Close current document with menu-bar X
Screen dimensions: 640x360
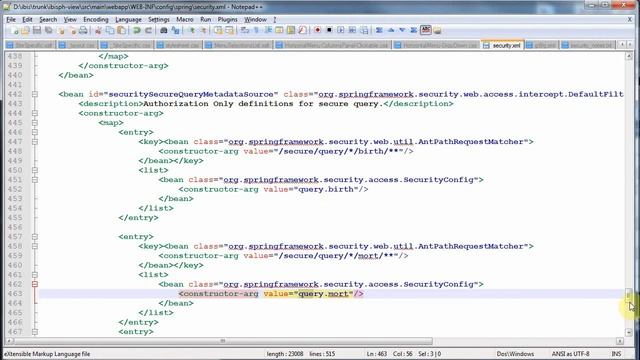629,19
